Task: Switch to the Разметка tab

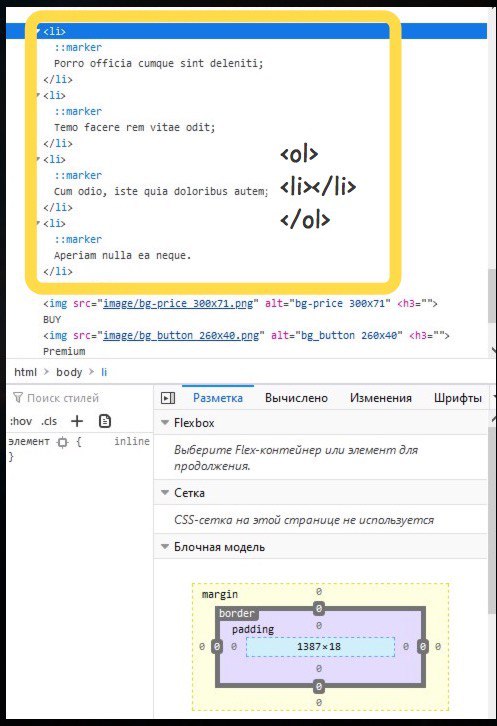Action: [218, 398]
